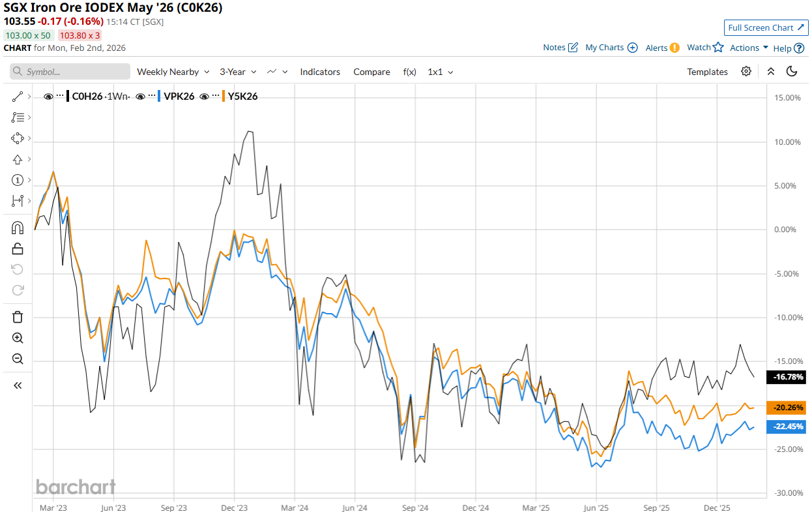This screenshot has height=512, width=812.
Task: Open the Weekly Nearby frequency dropdown
Action: point(173,72)
